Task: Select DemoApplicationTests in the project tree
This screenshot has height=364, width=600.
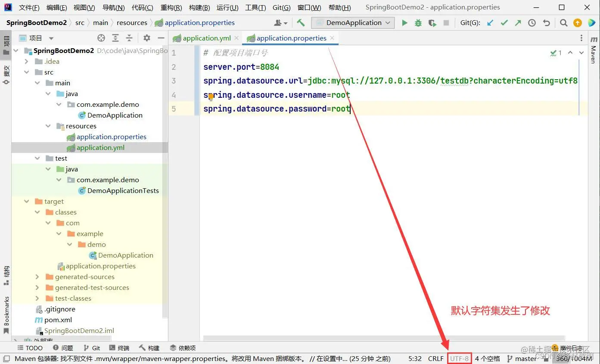Action: 123,190
